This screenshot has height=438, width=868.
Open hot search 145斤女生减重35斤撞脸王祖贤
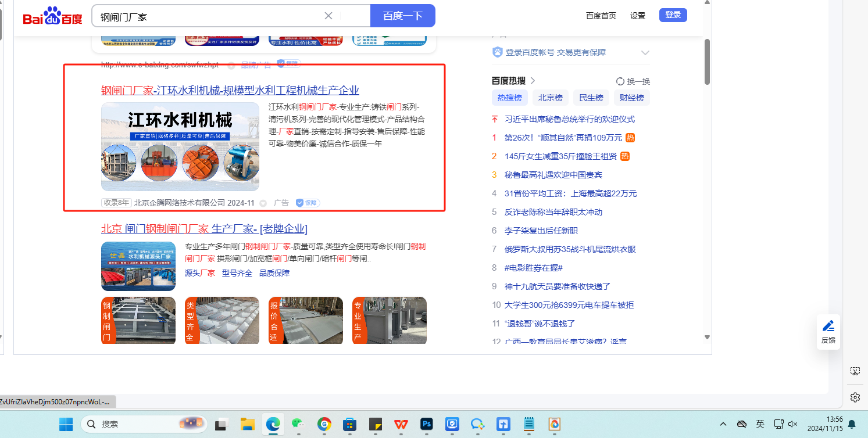tap(560, 156)
